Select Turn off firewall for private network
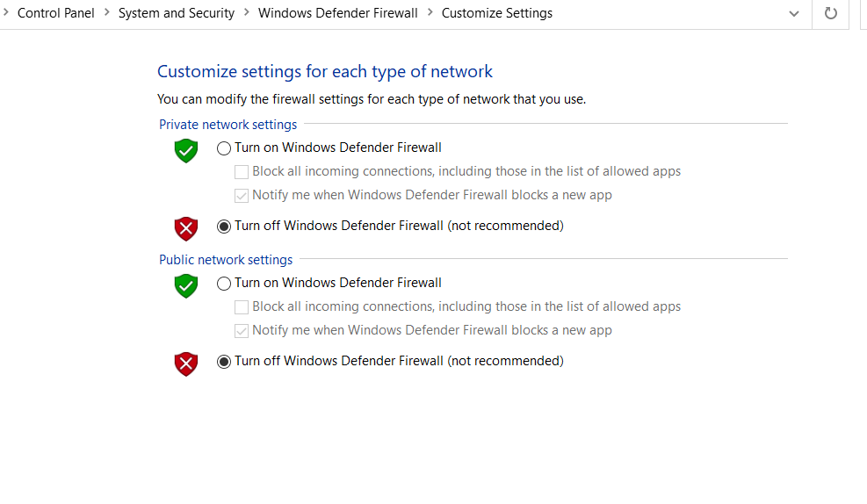This screenshot has width=867, height=504. pos(223,226)
